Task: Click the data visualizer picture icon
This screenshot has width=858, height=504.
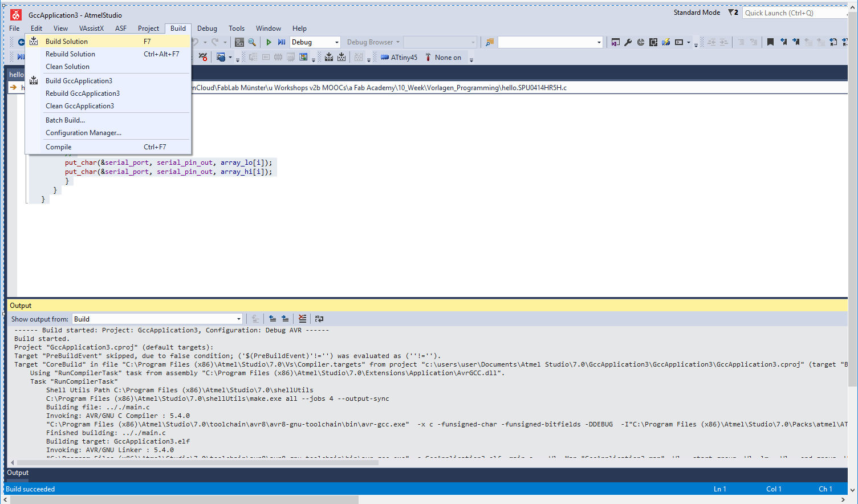Action: coord(303,58)
